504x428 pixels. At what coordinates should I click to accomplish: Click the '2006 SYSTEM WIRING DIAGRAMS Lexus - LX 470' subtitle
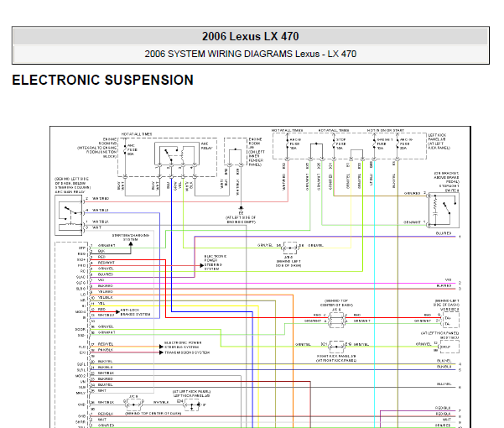point(251,54)
